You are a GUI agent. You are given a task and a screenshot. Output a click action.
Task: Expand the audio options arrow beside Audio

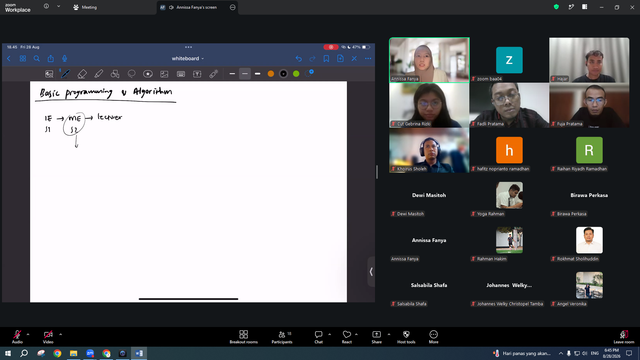pos(28,334)
